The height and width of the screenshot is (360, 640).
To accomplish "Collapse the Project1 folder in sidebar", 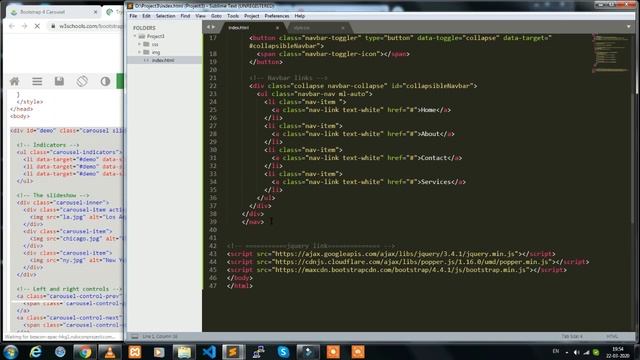I will [135, 36].
